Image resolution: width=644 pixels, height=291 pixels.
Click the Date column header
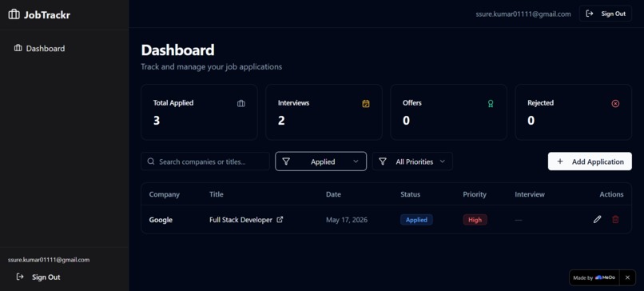333,194
